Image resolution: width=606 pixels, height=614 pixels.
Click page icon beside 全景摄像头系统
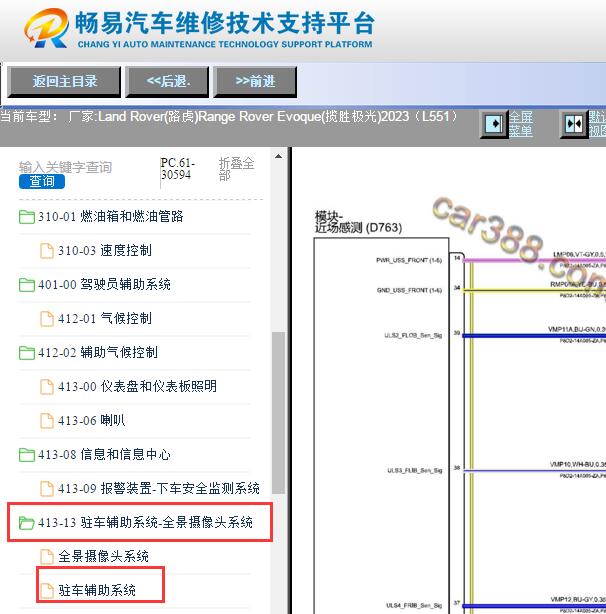(47, 557)
